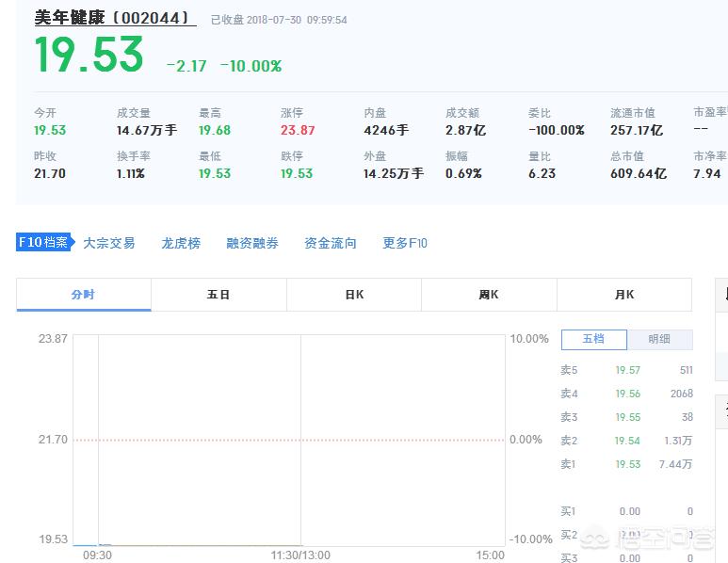Open the 美年健康 (002044) stock title link
728x563 pixels.
[x=115, y=18]
